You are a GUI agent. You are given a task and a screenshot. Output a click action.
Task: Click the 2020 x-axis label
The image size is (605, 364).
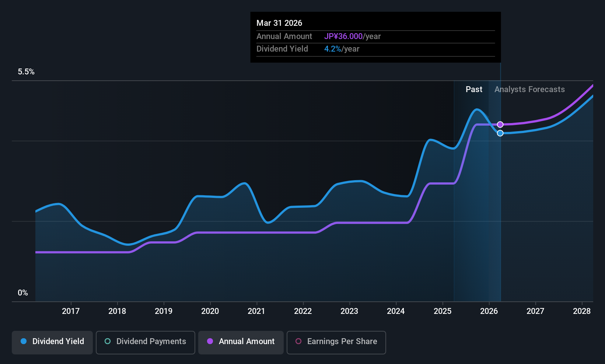210,311
